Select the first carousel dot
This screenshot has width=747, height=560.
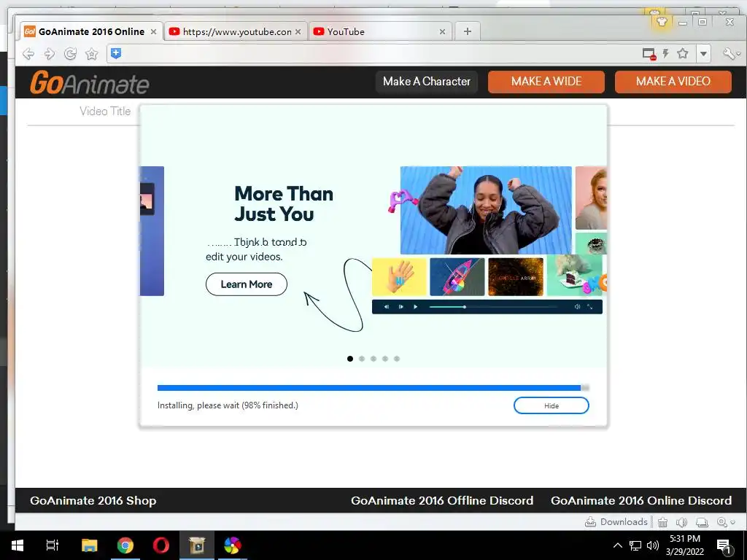pyautogui.click(x=350, y=359)
